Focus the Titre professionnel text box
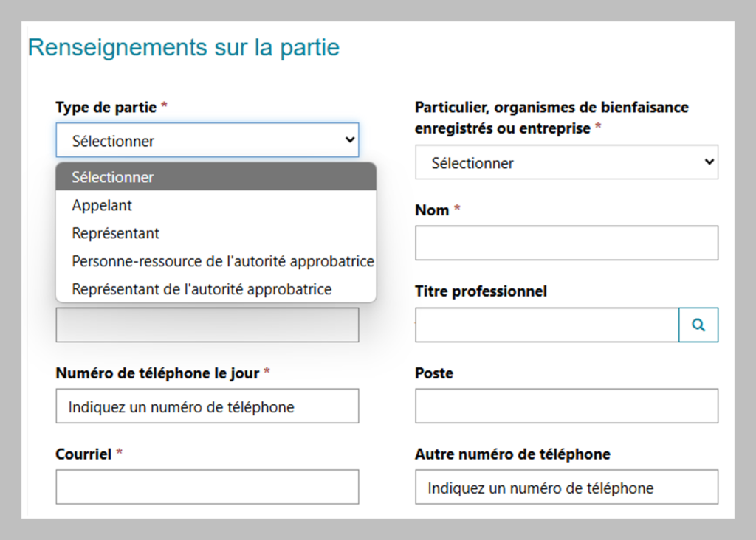This screenshot has width=756, height=540. tap(546, 325)
